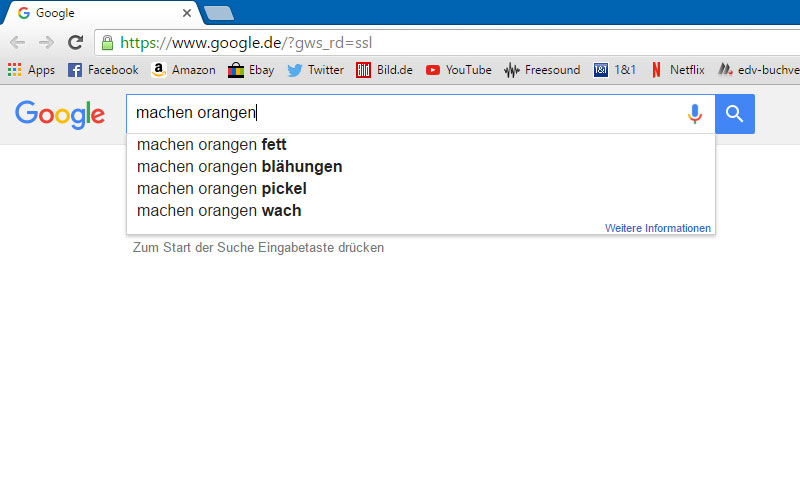
Task: Open the Ebay bookmark
Action: [x=251, y=70]
